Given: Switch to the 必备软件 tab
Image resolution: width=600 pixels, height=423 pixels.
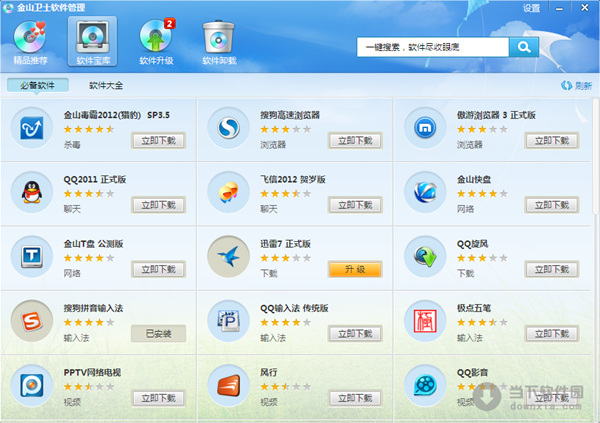Looking at the screenshot, I should (x=38, y=85).
